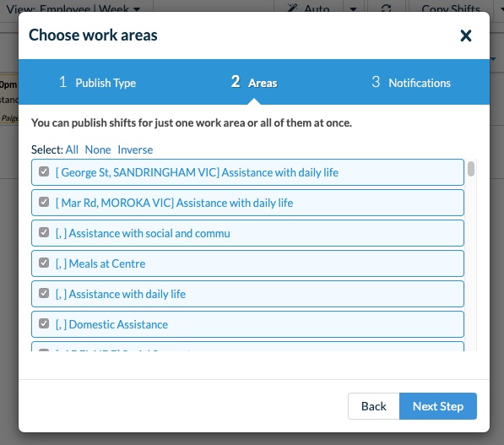Click the None selection link
Screen dimensions: 504x445
coord(98,149)
